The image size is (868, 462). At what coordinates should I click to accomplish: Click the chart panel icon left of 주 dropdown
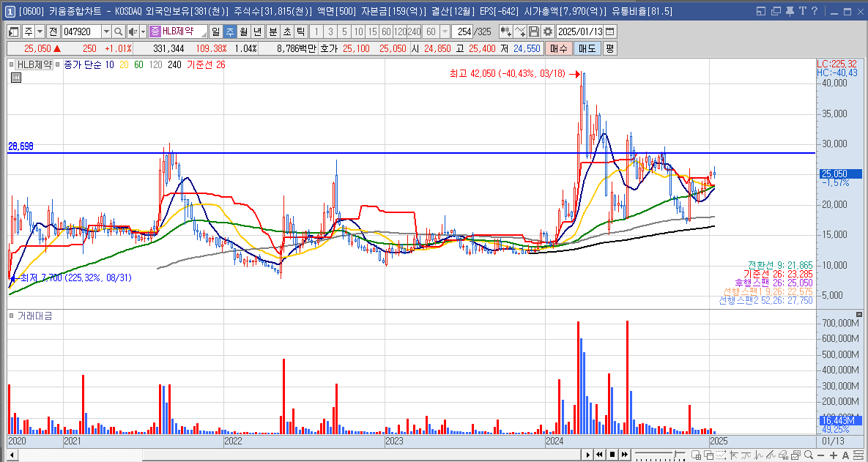pos(14,31)
